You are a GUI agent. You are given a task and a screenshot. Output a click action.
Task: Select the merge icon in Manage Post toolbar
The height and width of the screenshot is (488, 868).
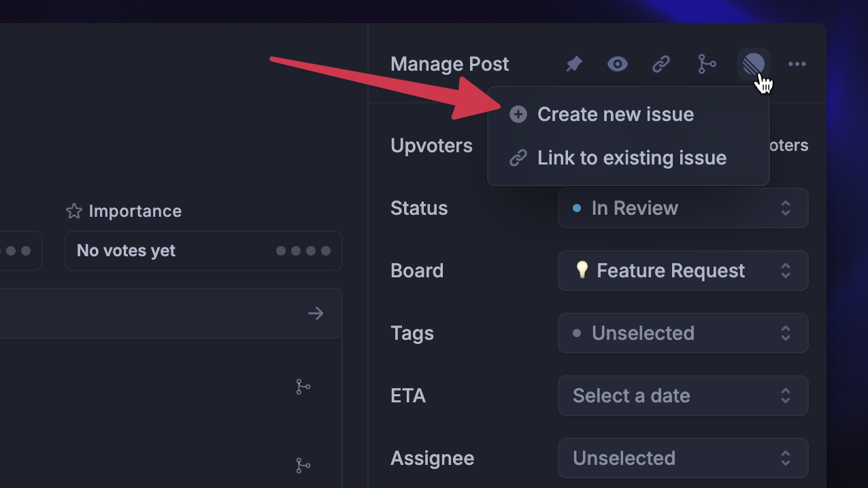tap(707, 63)
